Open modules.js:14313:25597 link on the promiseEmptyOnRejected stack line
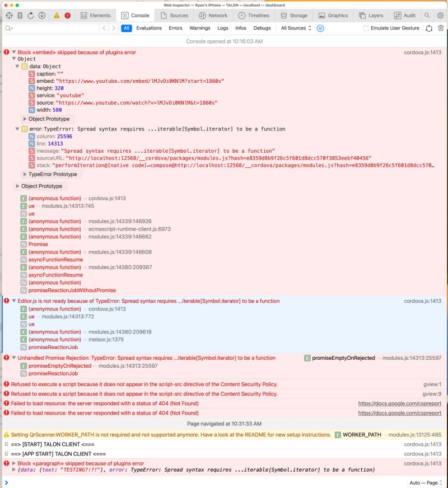 pyautogui.click(x=128, y=365)
